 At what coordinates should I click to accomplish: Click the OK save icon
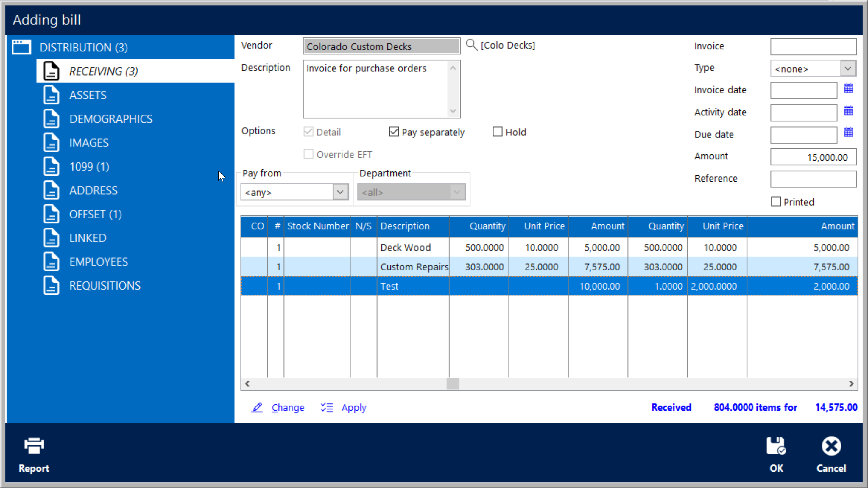coord(776,446)
